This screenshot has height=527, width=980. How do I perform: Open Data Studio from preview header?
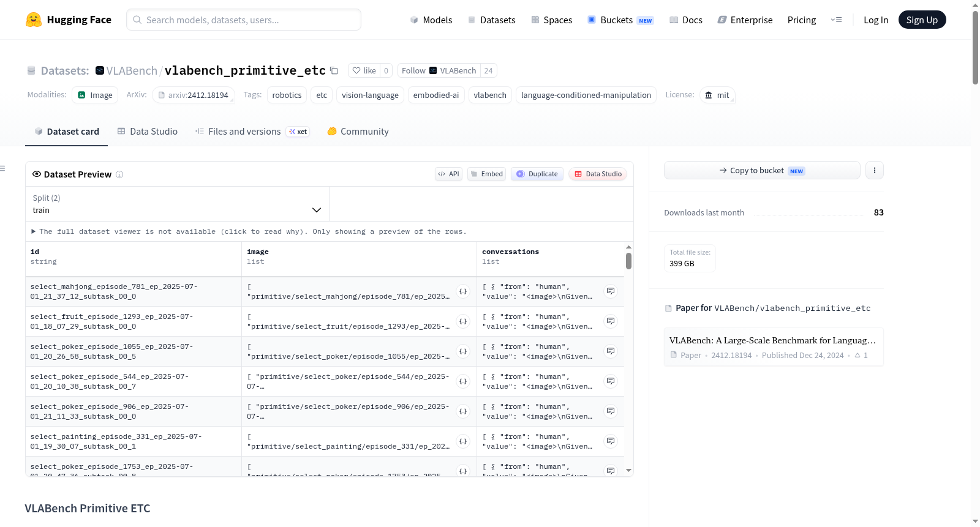[x=598, y=174]
